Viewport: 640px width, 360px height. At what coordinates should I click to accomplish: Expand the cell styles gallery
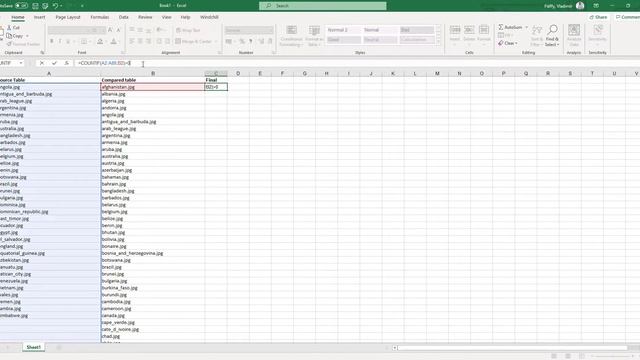(x=438, y=42)
